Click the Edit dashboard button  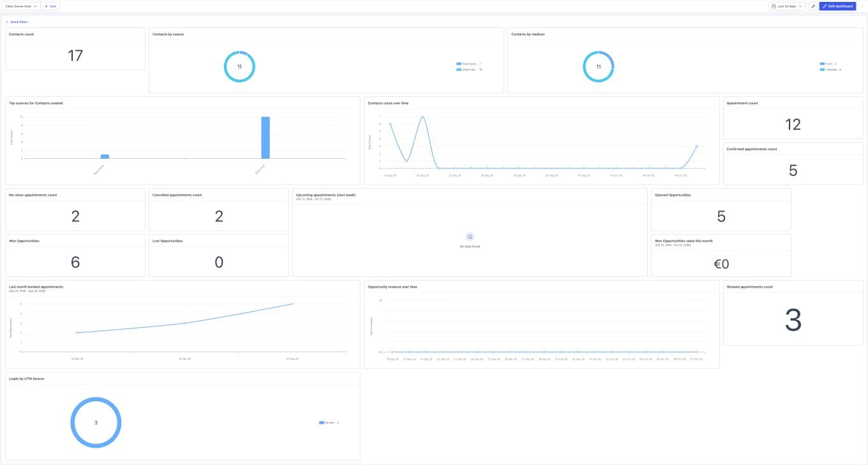point(837,6)
